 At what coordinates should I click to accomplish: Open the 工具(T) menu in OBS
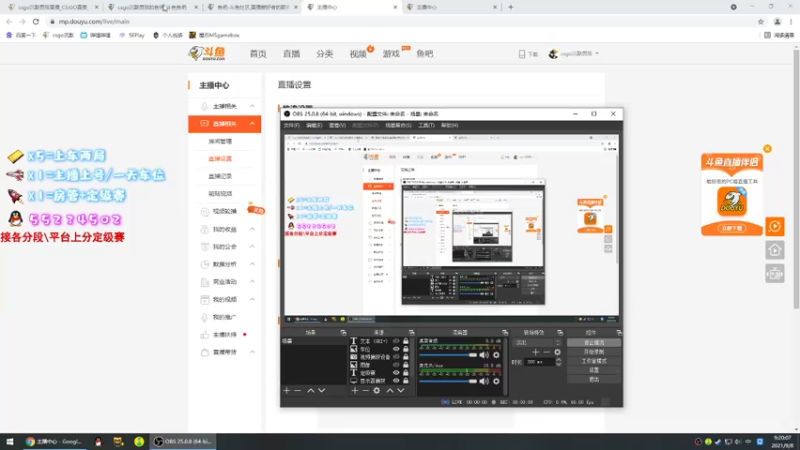tap(427, 125)
